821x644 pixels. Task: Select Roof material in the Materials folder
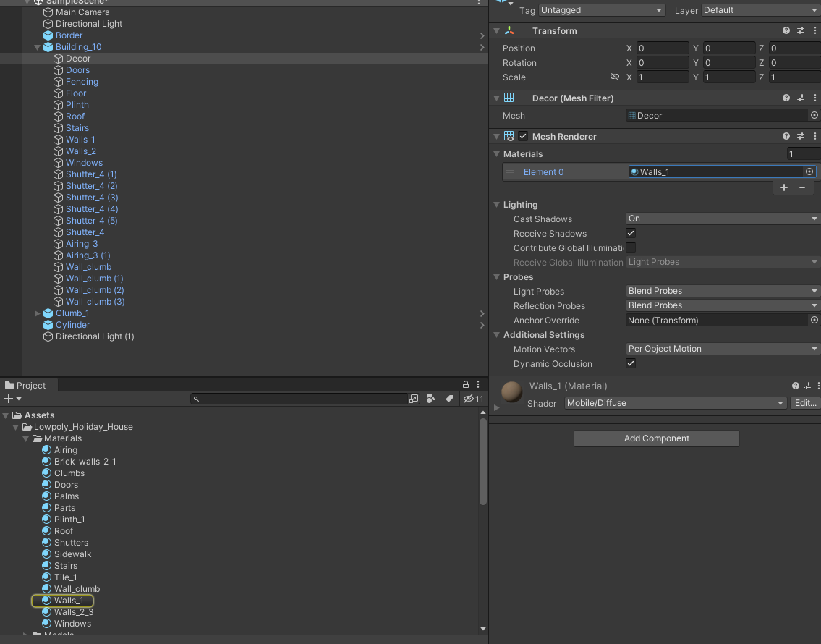(x=64, y=531)
